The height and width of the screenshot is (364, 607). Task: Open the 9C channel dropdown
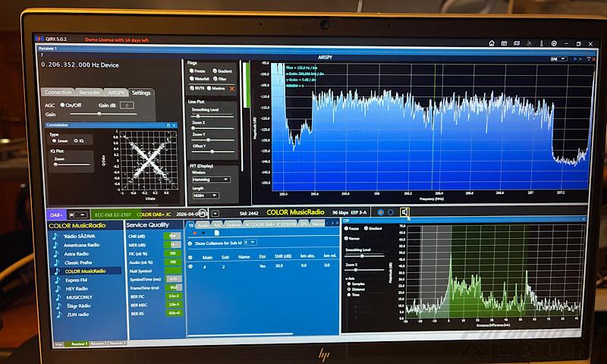(x=76, y=215)
